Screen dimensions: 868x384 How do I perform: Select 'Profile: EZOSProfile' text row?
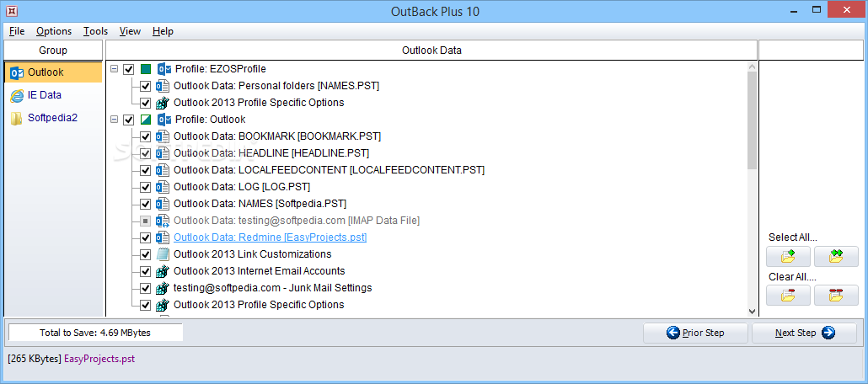coord(220,69)
